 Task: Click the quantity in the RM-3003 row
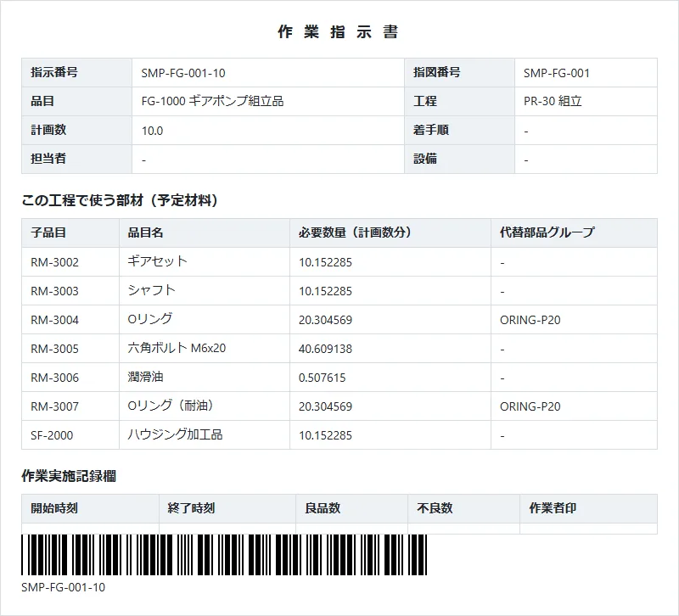(325, 291)
